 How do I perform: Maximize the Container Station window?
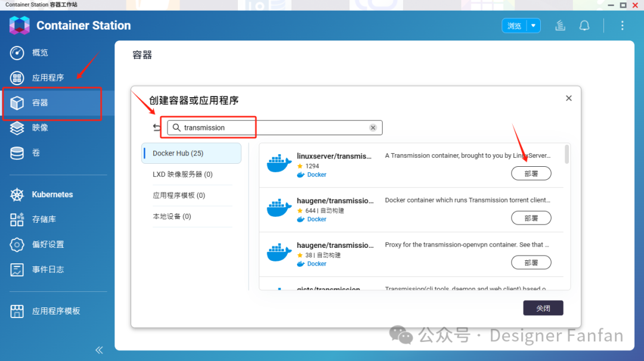click(x=623, y=5)
